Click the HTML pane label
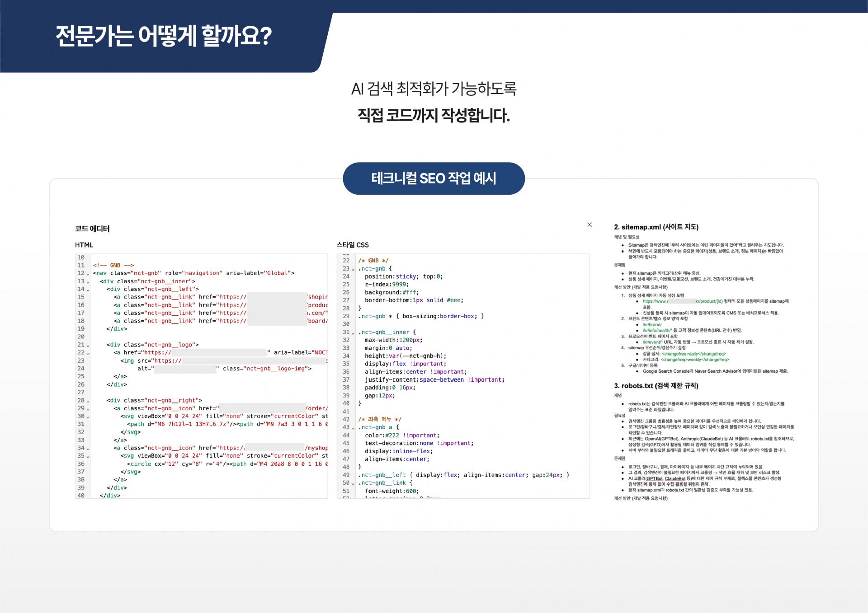This screenshot has height=613, width=868. click(84, 245)
